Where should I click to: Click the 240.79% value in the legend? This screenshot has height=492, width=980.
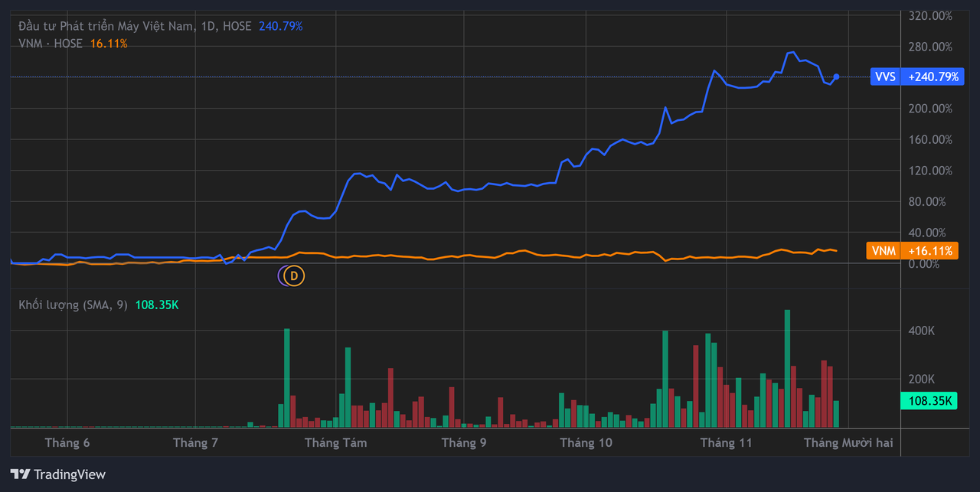coord(281,26)
